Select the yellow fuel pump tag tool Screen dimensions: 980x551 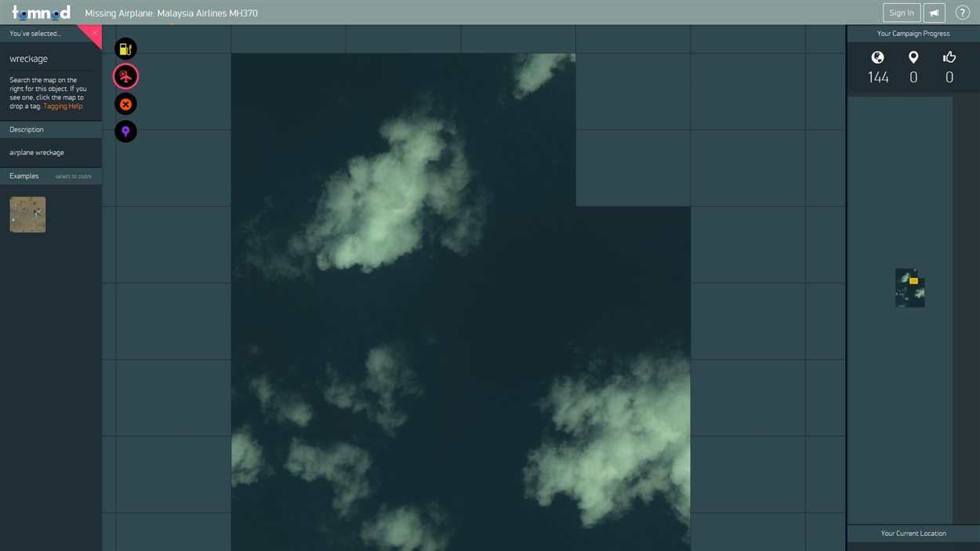(125, 49)
